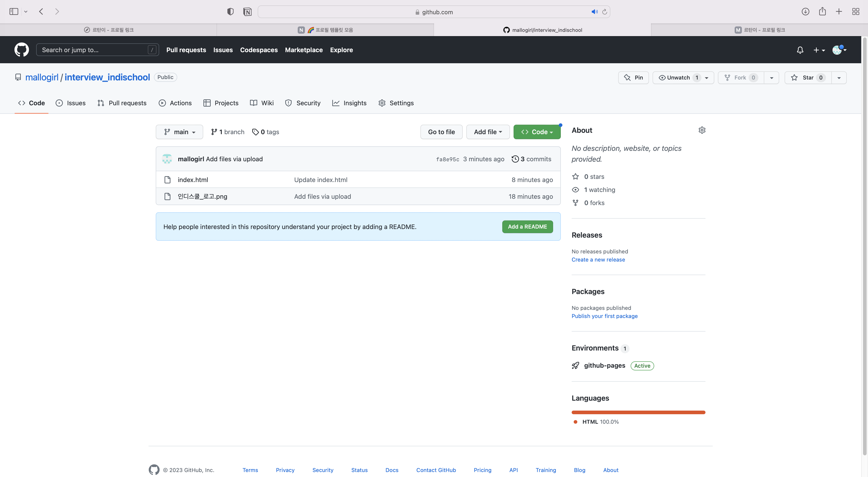Switch to the 프로필 템플릿 모음 Notion tab

click(x=325, y=30)
